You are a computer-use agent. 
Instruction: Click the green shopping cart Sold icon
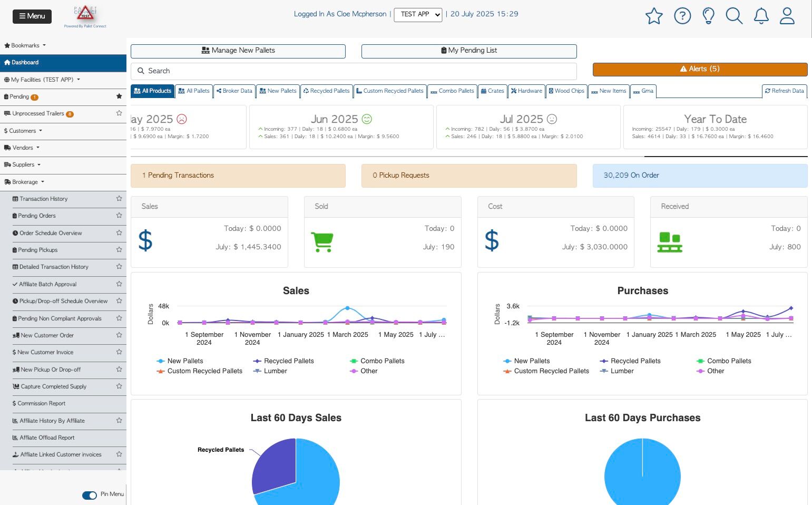point(322,242)
